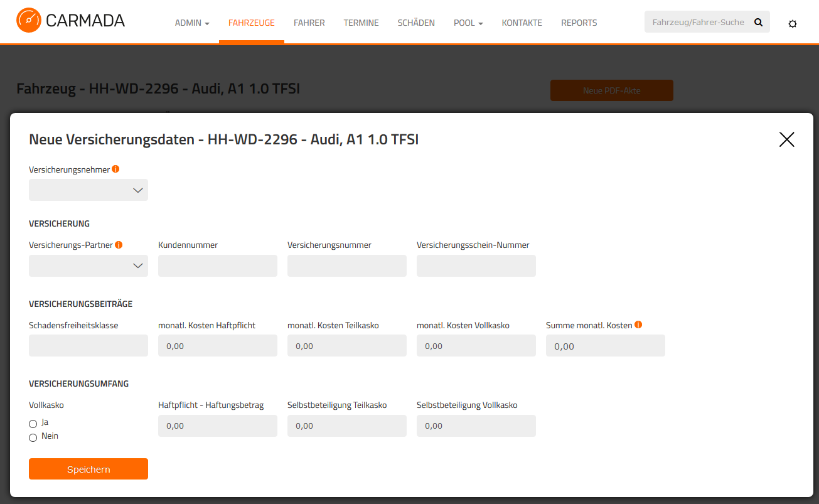The width and height of the screenshot is (819, 504).
Task: Click the Schadensfreiheitsklasse field
Action: (x=88, y=345)
